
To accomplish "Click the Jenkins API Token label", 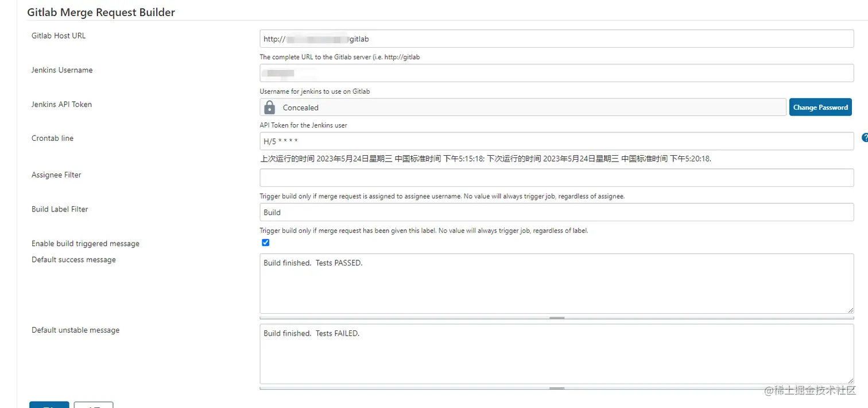I will tap(61, 105).
